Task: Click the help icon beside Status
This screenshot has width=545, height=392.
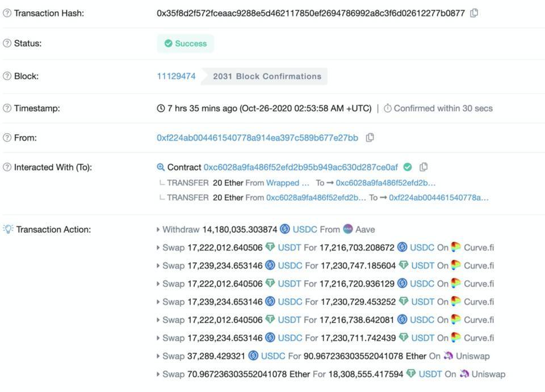Action: pyautogui.click(x=7, y=44)
